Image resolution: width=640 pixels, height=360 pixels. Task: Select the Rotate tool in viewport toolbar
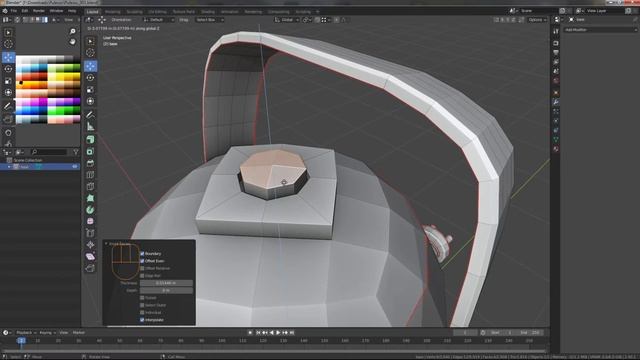click(91, 78)
